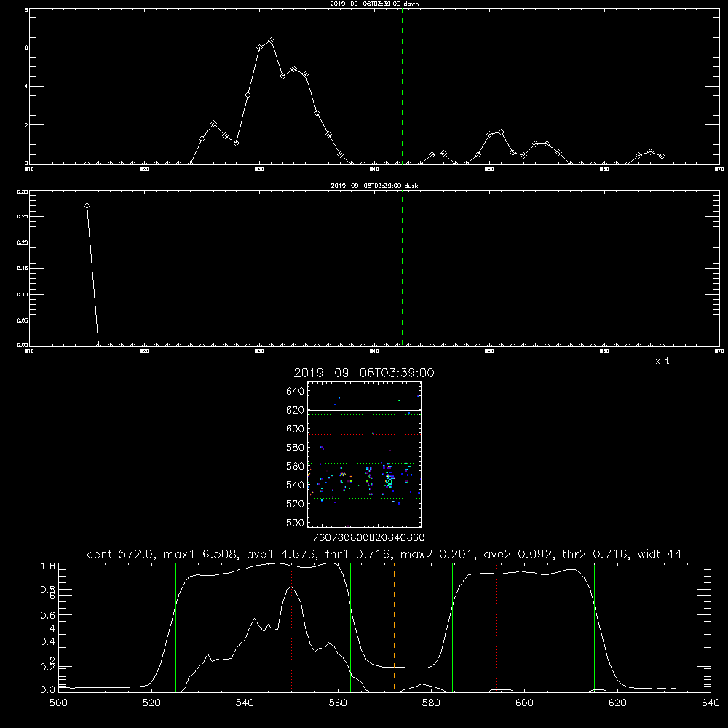Click the '580' tick label on bottom plot x-axis
728x728 pixels.
(x=431, y=703)
